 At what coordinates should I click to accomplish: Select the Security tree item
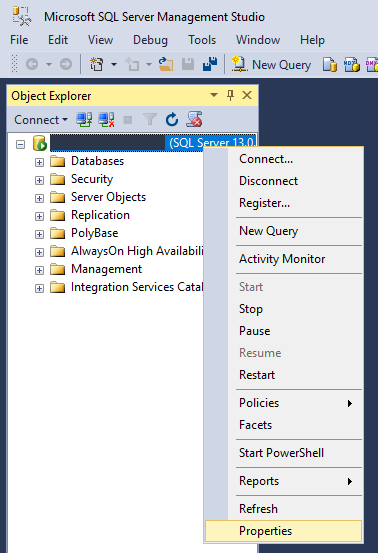(92, 179)
